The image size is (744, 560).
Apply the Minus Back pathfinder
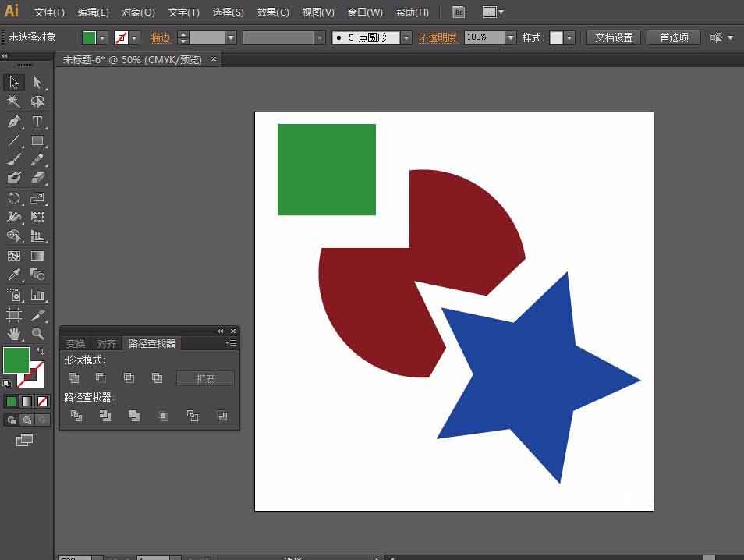click(x=222, y=416)
